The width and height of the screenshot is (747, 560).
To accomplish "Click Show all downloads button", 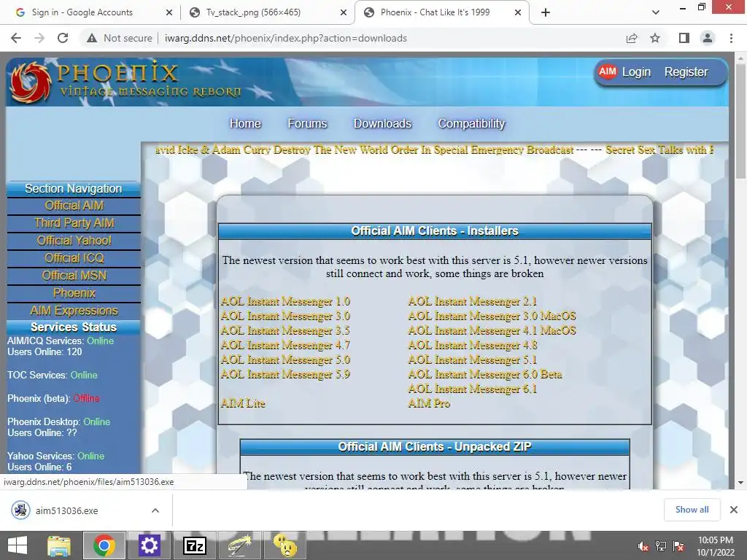I will 692,510.
